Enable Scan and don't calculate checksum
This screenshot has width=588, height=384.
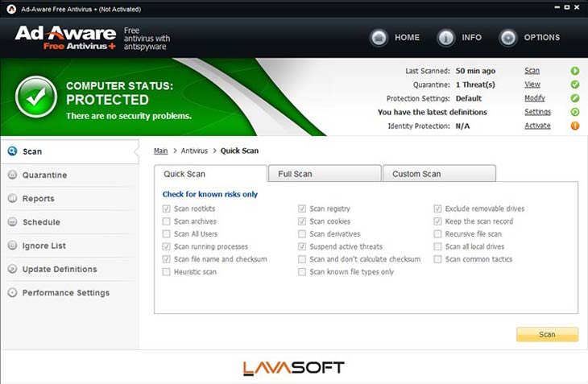[x=302, y=259]
